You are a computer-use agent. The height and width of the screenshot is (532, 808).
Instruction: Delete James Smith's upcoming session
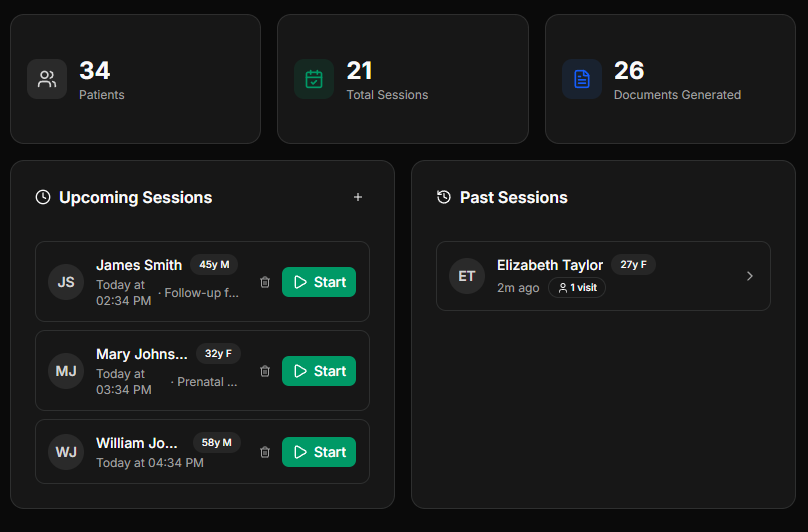pyautogui.click(x=265, y=282)
